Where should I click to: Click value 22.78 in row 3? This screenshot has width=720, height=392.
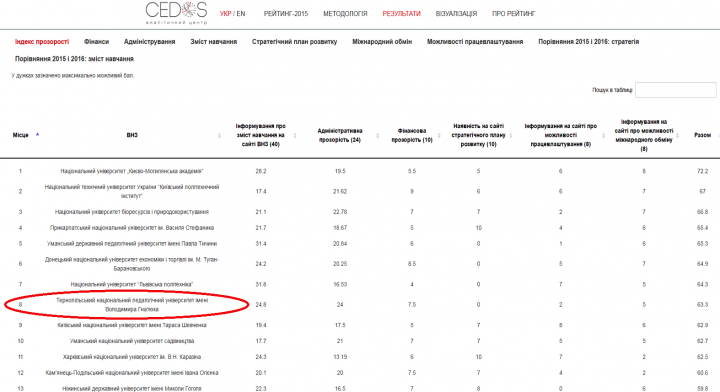point(340,212)
